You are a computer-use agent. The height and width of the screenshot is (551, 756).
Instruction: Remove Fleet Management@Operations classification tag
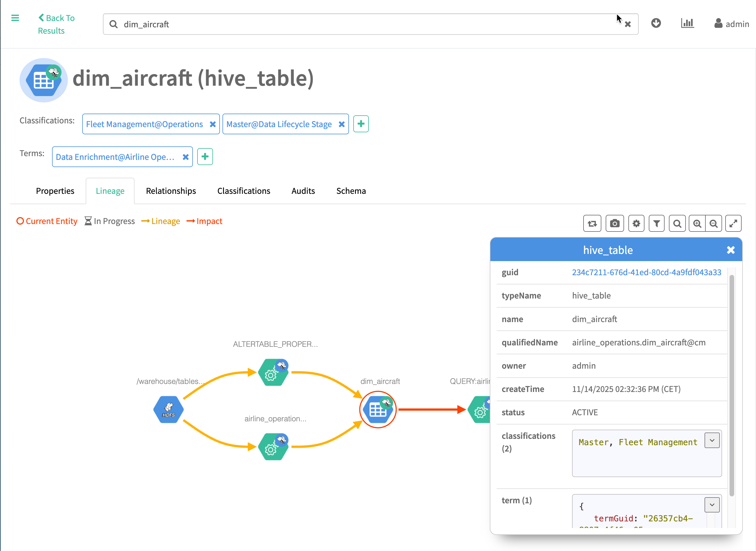coord(213,125)
